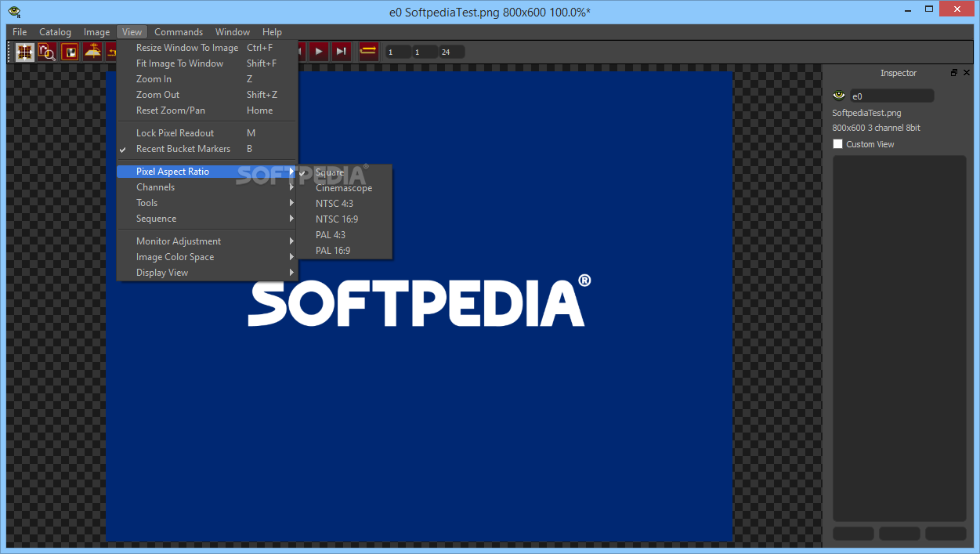Click the frame rate field showing 24

point(451,52)
